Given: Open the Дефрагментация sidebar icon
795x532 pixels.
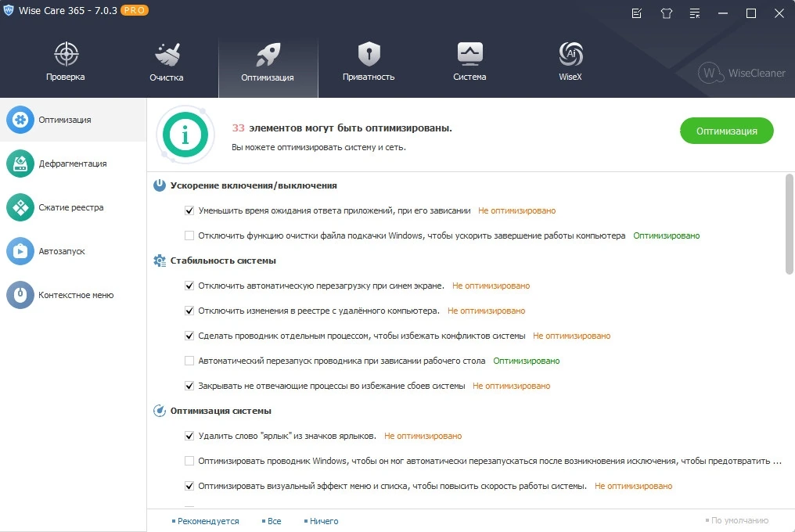Looking at the screenshot, I should pos(20,164).
